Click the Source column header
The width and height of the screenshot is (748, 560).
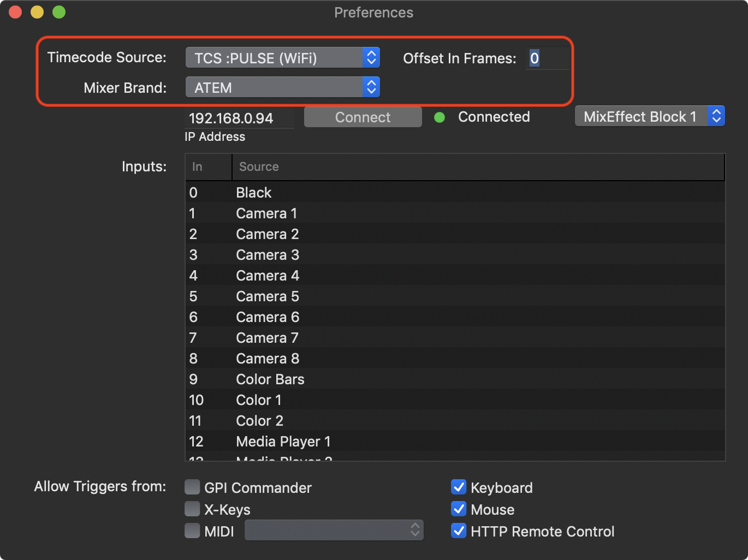pyautogui.click(x=478, y=167)
